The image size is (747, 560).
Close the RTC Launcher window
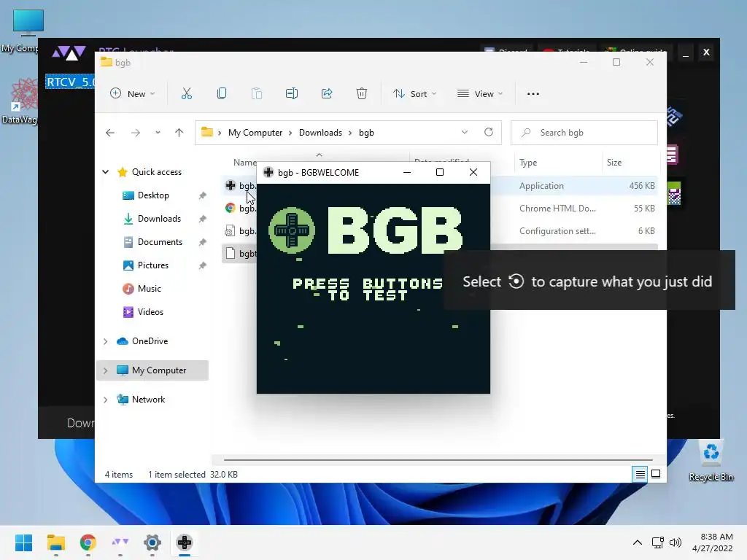(706, 52)
